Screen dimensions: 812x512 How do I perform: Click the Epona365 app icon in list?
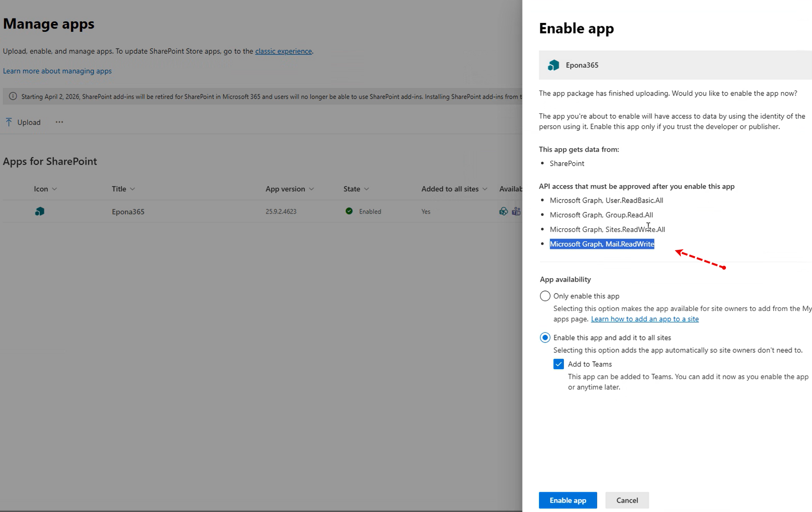[x=40, y=211]
